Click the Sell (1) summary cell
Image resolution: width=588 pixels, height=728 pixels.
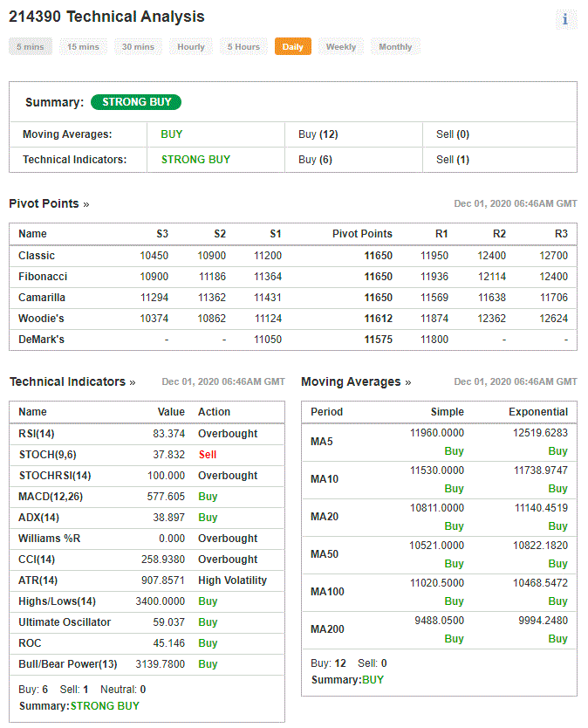pyautogui.click(x=453, y=160)
